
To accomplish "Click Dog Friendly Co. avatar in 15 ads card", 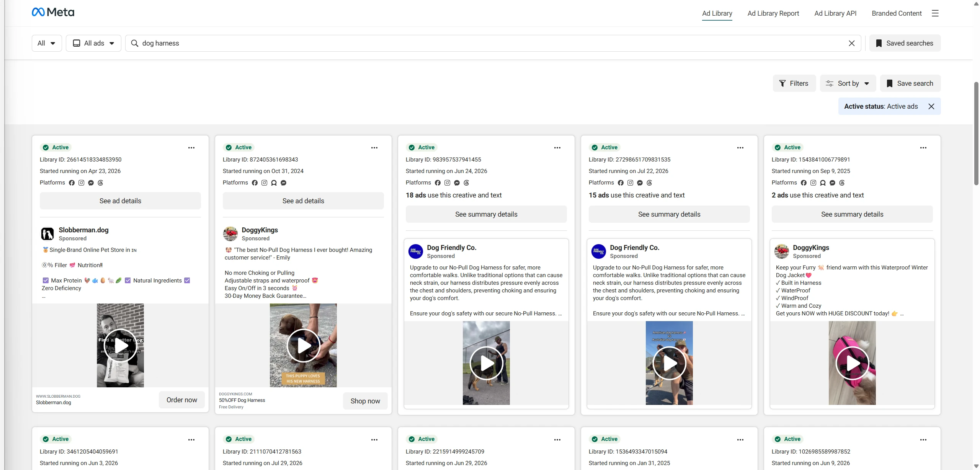I will (x=599, y=251).
